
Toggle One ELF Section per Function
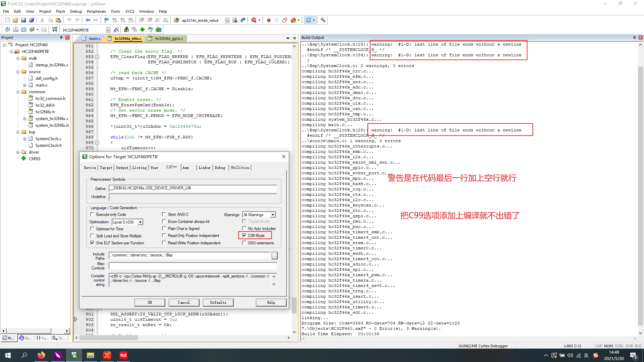coord(92,243)
